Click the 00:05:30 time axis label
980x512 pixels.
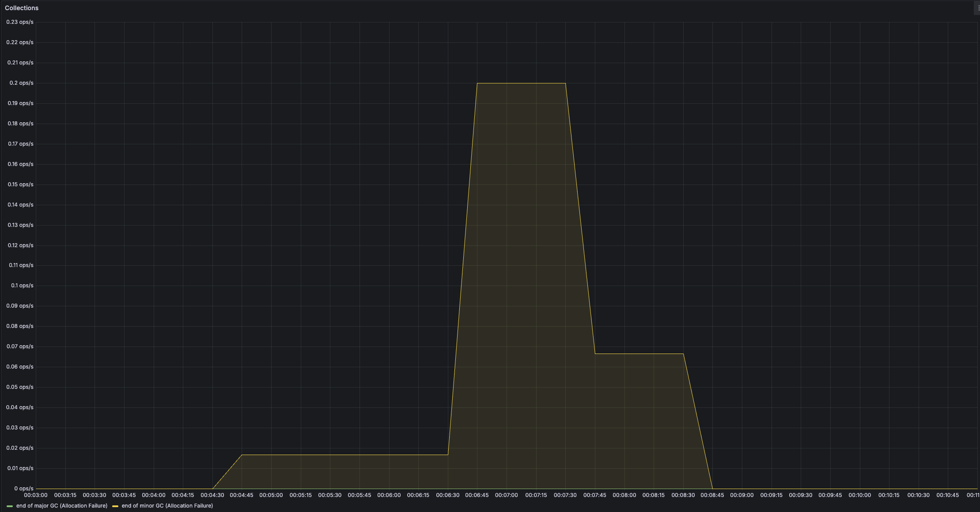coord(330,495)
